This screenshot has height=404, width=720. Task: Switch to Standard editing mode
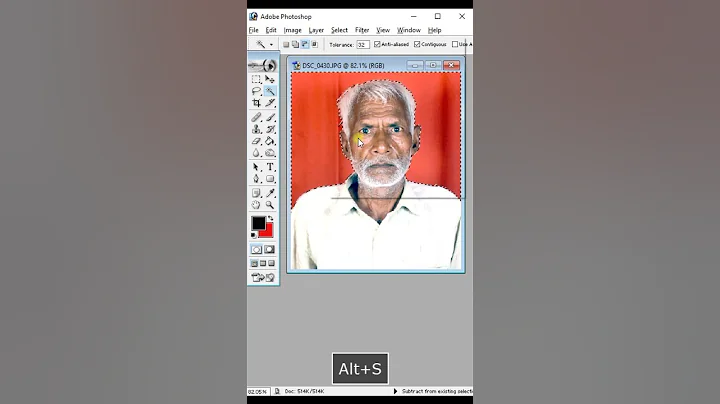pyautogui.click(x=256, y=249)
